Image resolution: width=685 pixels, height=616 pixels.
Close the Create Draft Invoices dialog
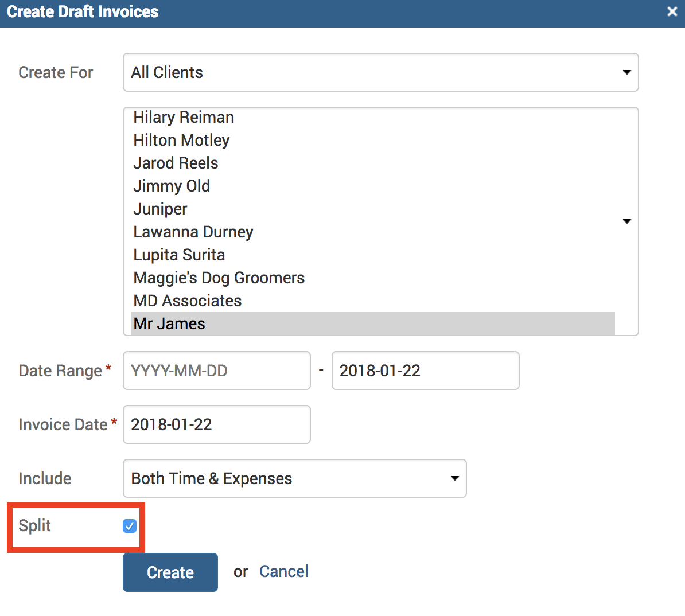click(672, 11)
